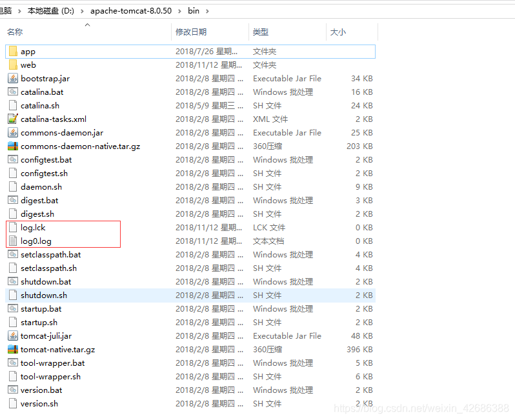515x420 pixels.
Task: Select the folder name web
Action: (x=28, y=65)
